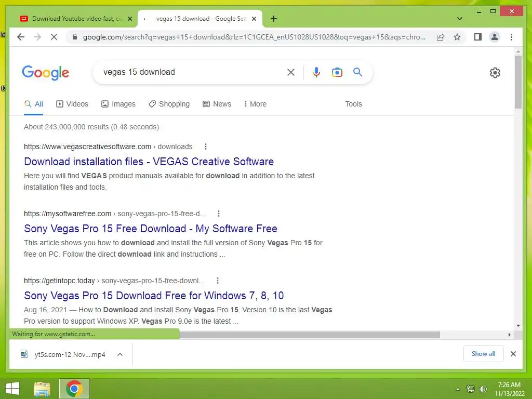
Task: Select the All results tab
Action: tap(34, 104)
